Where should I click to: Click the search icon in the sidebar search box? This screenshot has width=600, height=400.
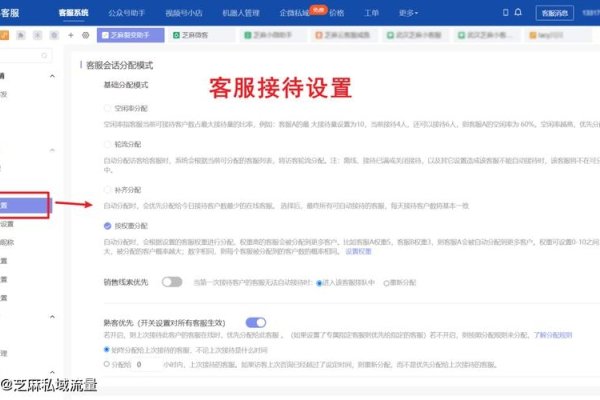coord(44,56)
